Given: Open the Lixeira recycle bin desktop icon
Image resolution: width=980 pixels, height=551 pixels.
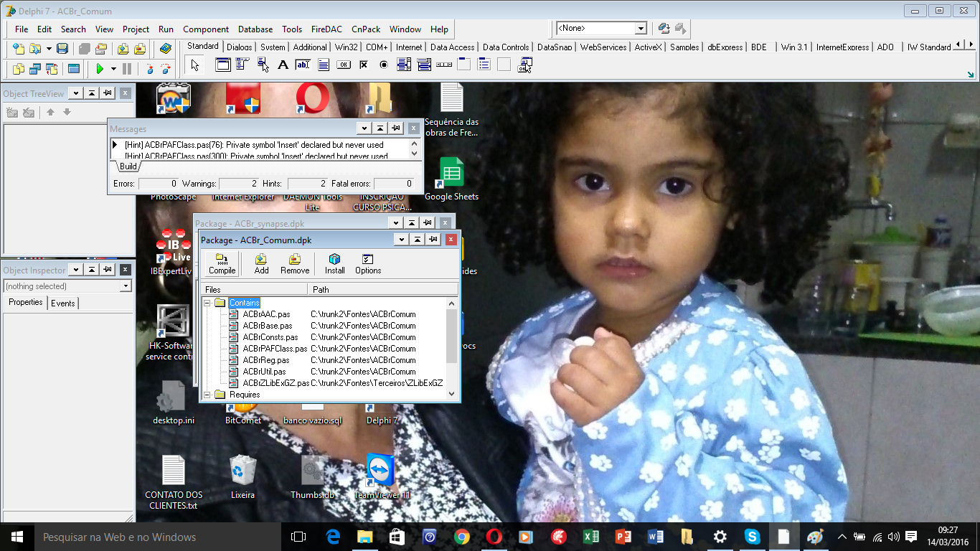Looking at the screenshot, I should [x=242, y=477].
